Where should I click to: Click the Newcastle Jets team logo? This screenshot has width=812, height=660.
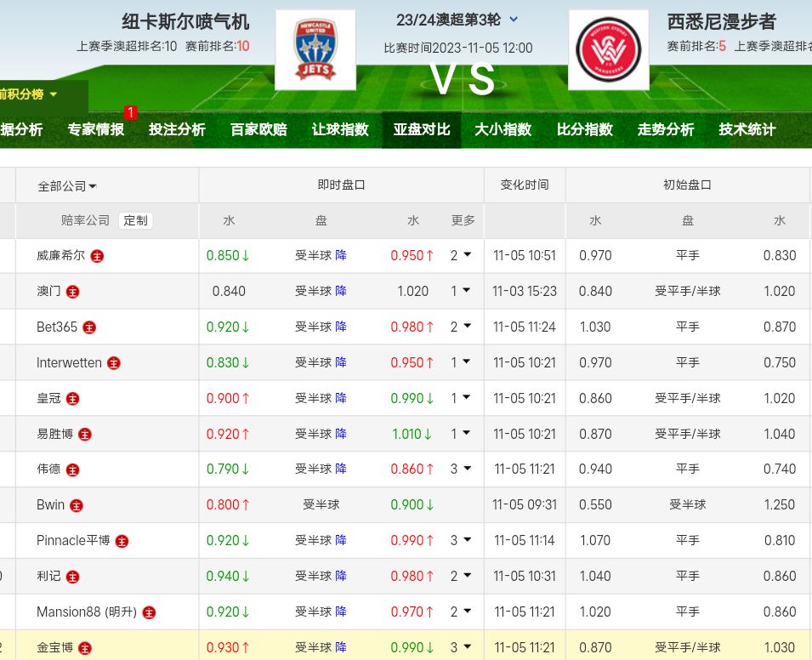pyautogui.click(x=315, y=50)
